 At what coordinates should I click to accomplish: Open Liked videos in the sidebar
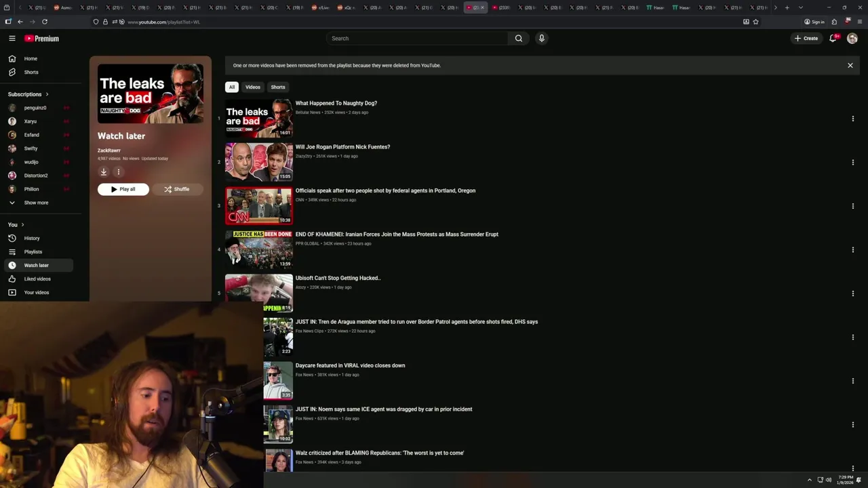tap(38, 279)
